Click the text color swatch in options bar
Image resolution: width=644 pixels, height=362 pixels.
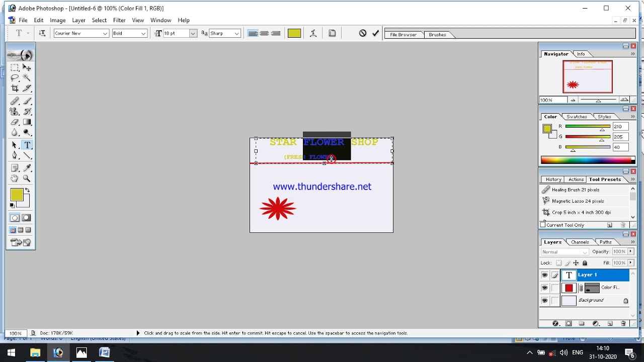pyautogui.click(x=294, y=33)
